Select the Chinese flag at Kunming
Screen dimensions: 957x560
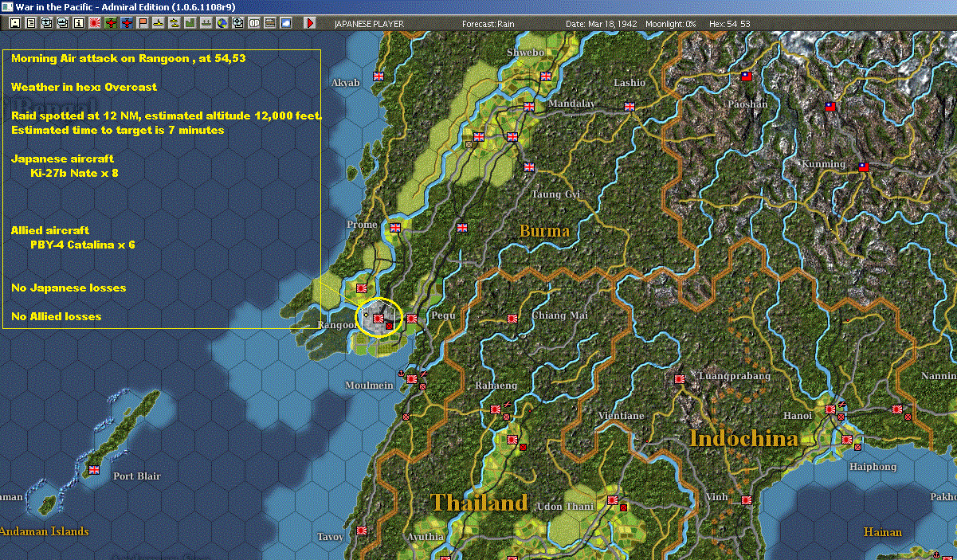(863, 167)
